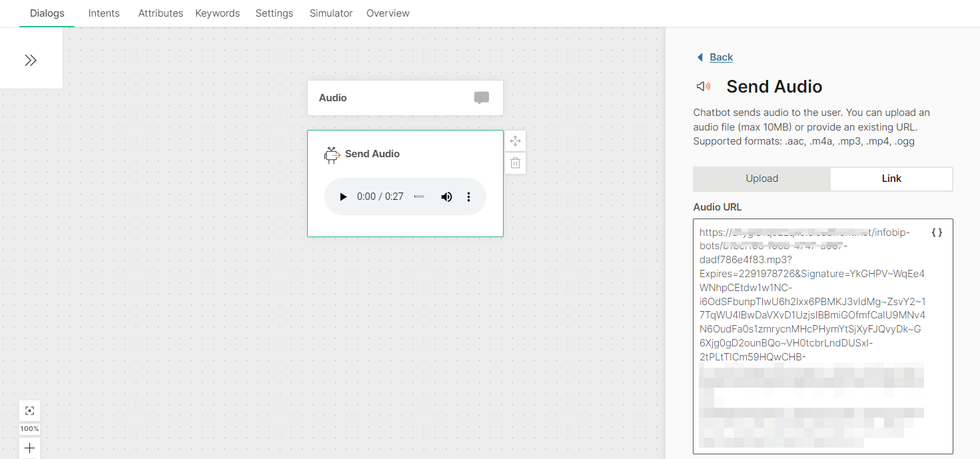The image size is (980, 459).
Task: Click the insert attribute curly braces icon
Action: (x=937, y=232)
